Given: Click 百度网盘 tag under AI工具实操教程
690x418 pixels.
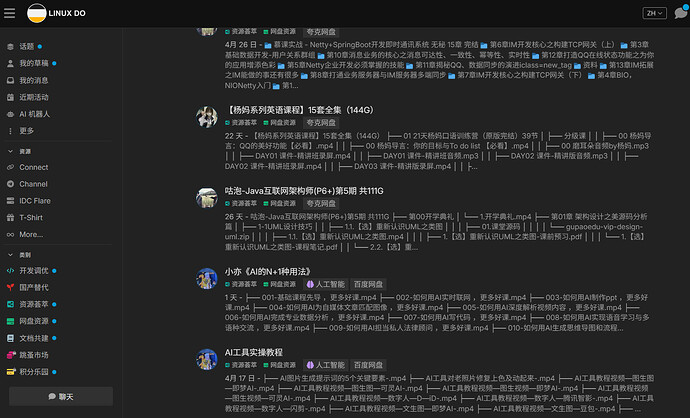Looking at the screenshot, I should [368, 365].
